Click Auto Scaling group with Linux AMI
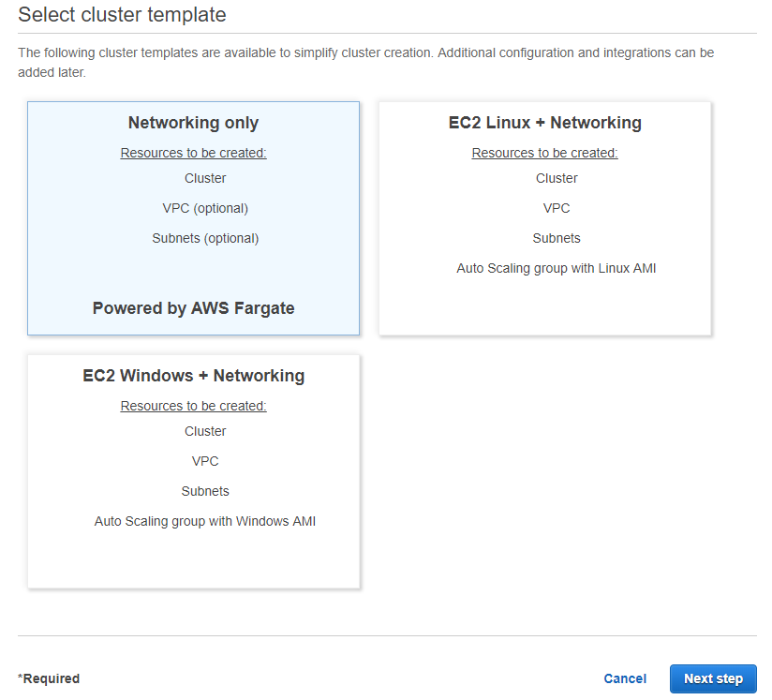The width and height of the screenshot is (772, 700). [x=557, y=268]
